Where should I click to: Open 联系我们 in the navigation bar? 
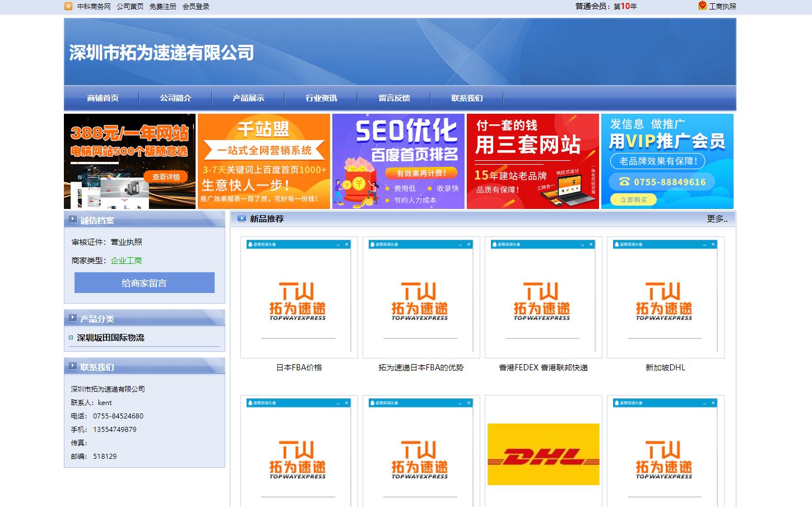click(x=467, y=98)
